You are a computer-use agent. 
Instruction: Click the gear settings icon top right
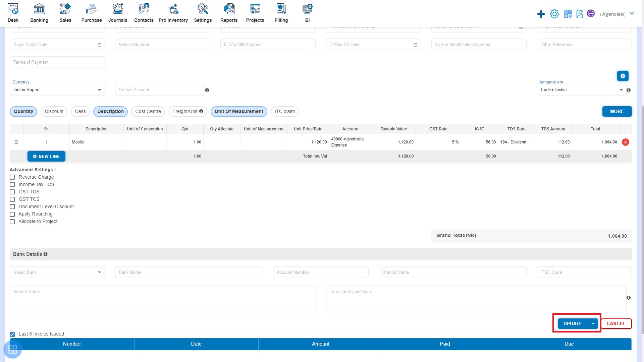pos(555,14)
